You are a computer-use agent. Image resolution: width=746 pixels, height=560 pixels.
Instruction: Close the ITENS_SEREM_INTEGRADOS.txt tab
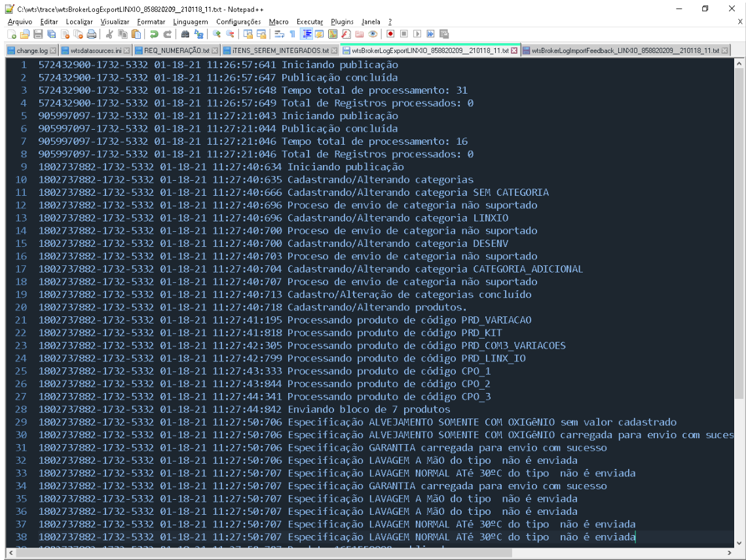335,50
